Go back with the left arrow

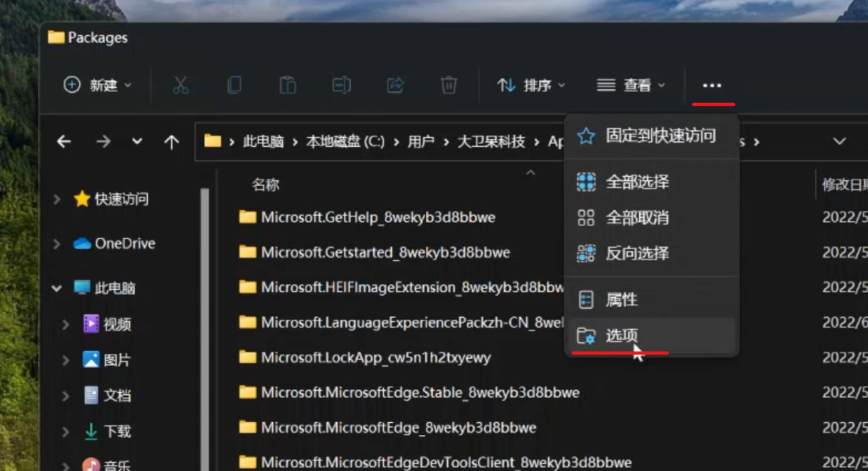64,142
